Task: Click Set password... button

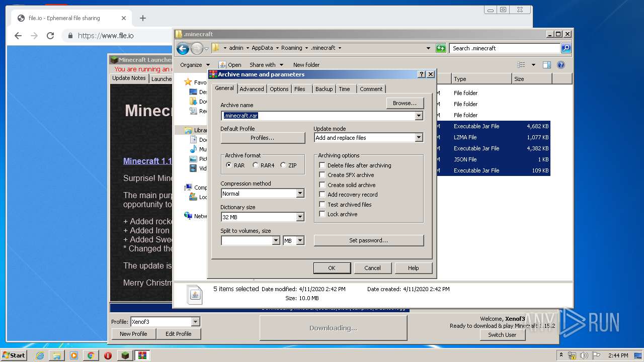Action: tap(369, 240)
